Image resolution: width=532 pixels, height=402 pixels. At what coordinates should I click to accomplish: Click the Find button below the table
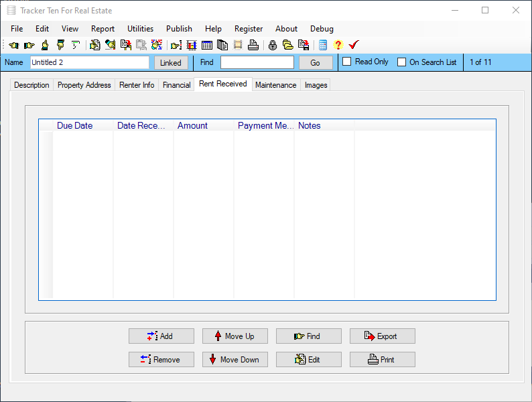(x=309, y=336)
